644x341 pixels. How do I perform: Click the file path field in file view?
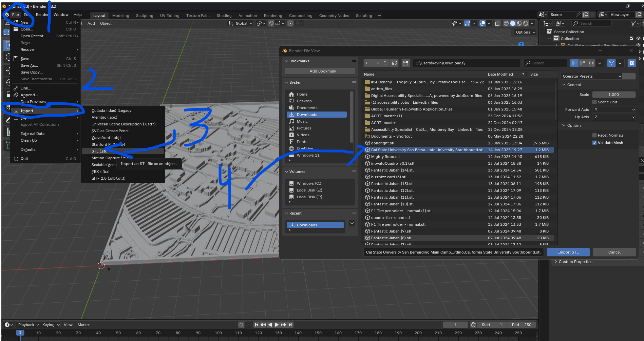(x=467, y=63)
